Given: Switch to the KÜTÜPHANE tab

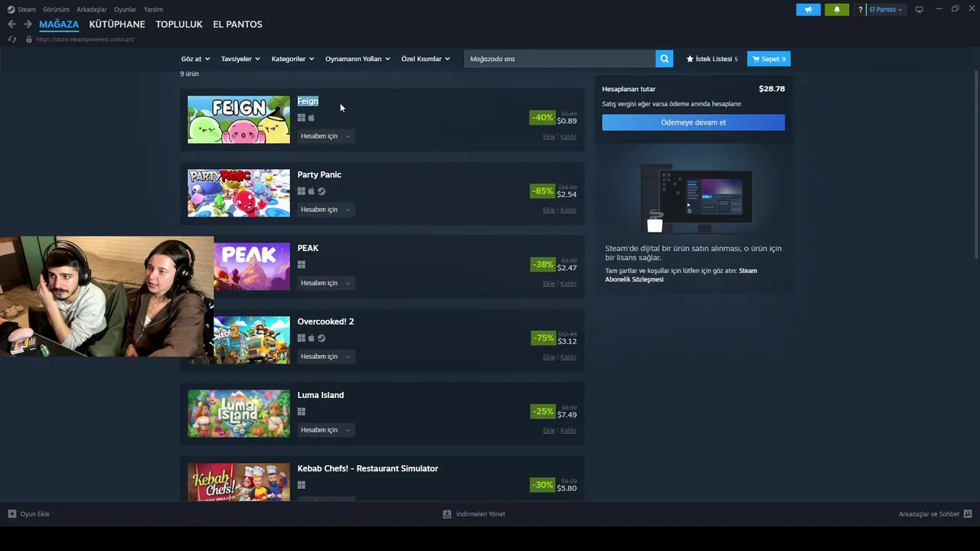Looking at the screenshot, I should (x=117, y=24).
